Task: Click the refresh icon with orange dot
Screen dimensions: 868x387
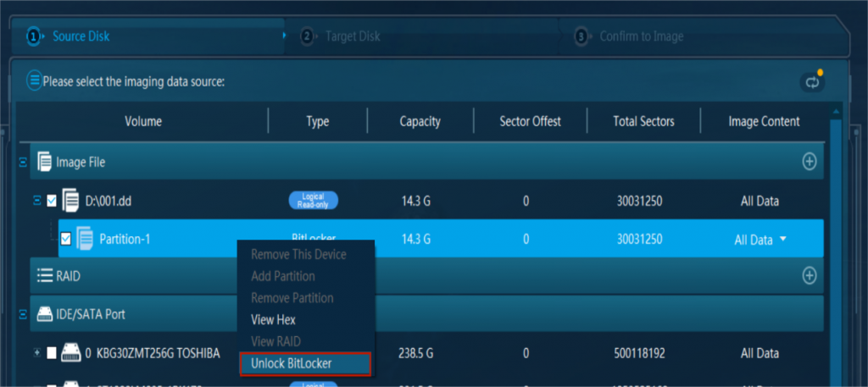Action: click(811, 82)
